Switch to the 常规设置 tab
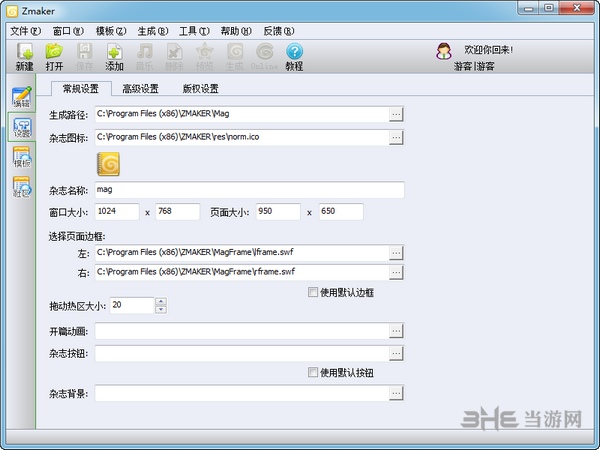 (x=81, y=89)
